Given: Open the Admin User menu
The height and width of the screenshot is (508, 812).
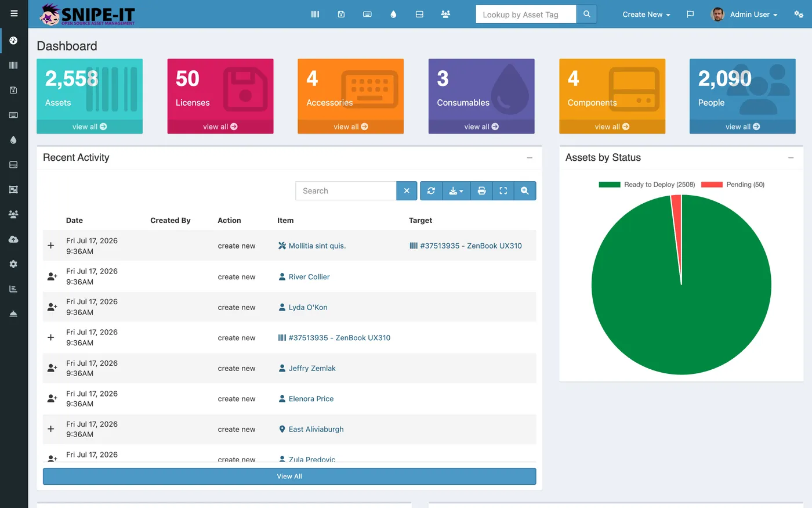Looking at the screenshot, I should 745,14.
